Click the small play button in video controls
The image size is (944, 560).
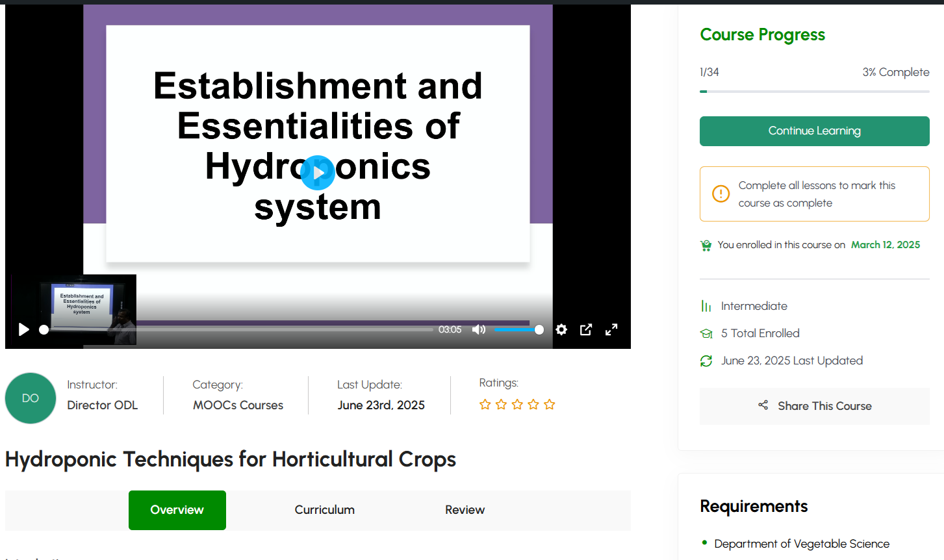(24, 329)
